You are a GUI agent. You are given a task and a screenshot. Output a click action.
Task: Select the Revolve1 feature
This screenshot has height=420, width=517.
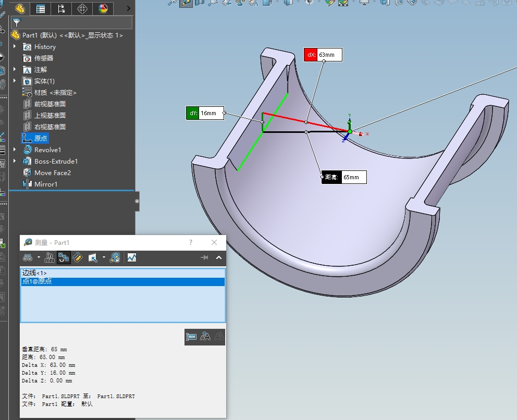pos(42,150)
